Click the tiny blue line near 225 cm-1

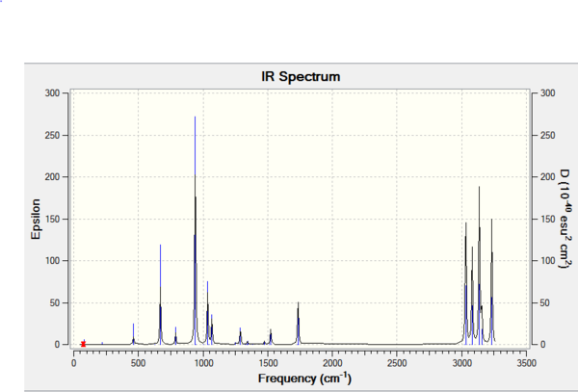pyautogui.click(x=102, y=344)
